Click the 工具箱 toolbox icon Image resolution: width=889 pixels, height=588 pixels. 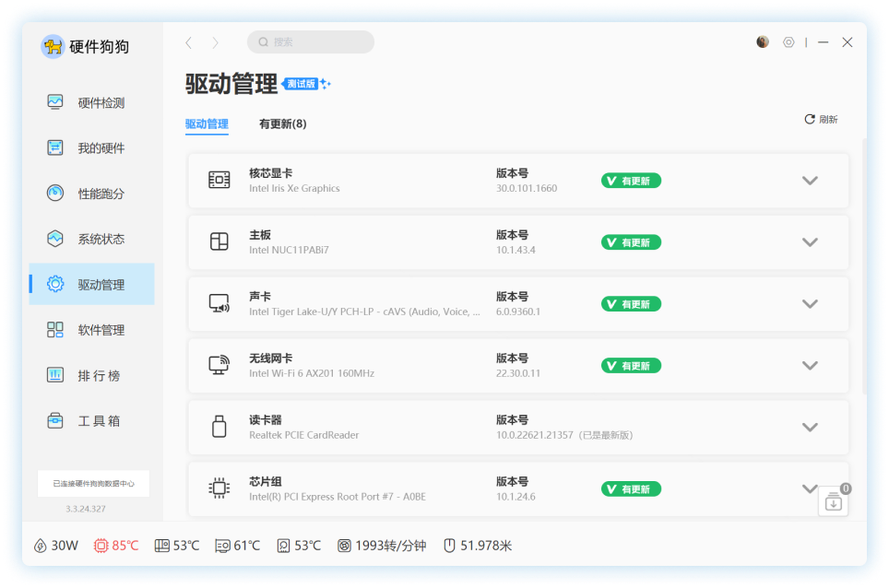55,420
